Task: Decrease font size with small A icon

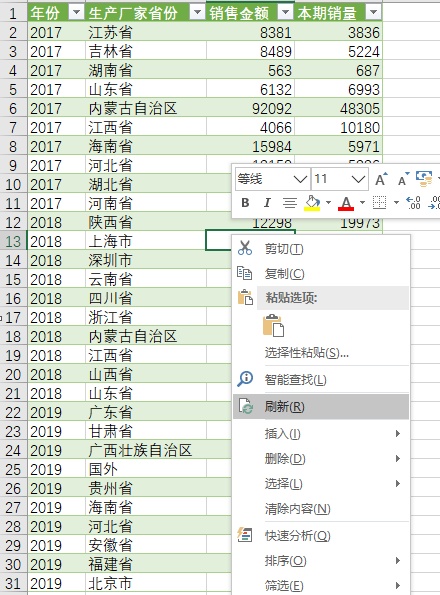Action: coord(403,179)
